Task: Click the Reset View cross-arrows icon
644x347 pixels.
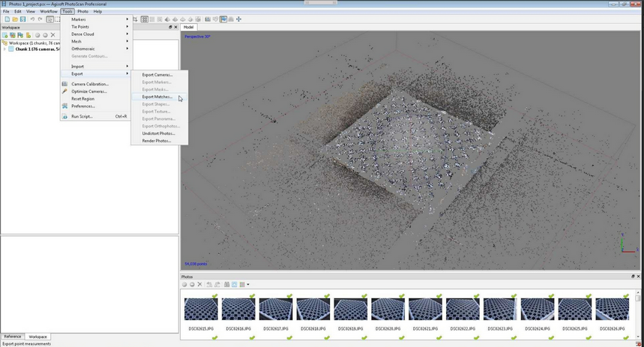Action: 238,19
